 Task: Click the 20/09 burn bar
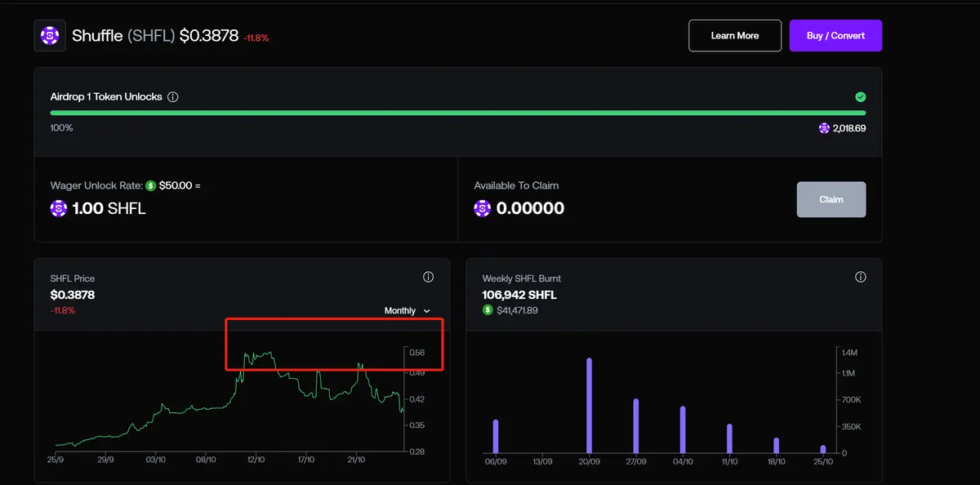589,405
